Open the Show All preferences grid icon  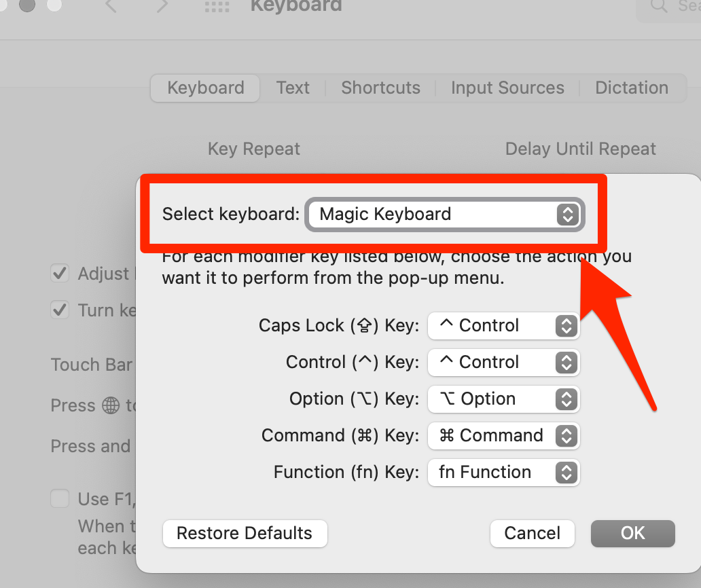pyautogui.click(x=216, y=7)
